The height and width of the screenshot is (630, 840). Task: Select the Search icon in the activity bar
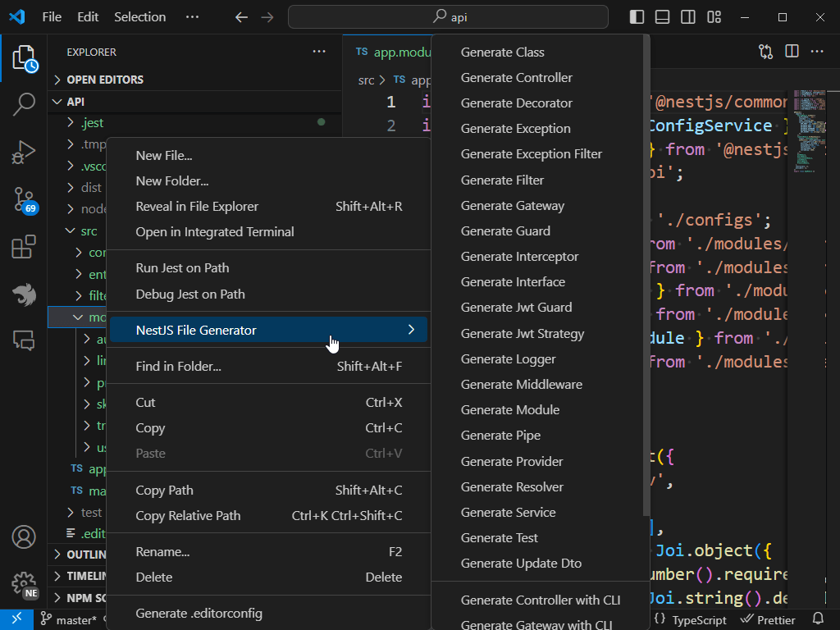24,105
